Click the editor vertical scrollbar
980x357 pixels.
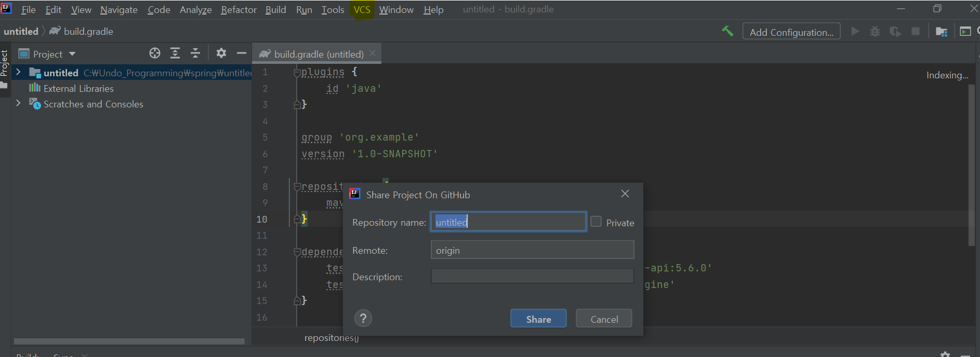click(x=971, y=165)
